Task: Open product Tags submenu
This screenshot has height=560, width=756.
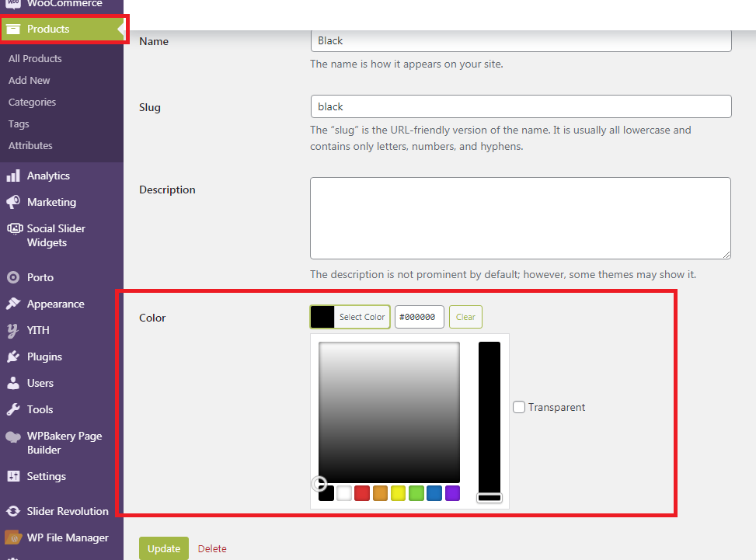Action: click(19, 123)
